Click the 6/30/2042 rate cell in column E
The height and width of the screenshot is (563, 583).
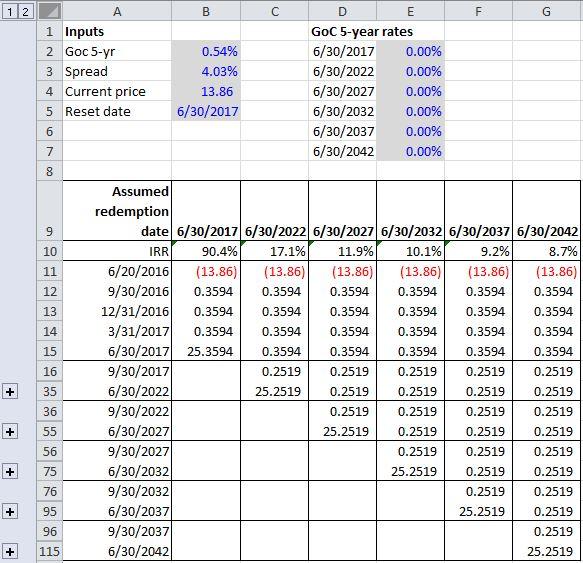click(x=410, y=151)
